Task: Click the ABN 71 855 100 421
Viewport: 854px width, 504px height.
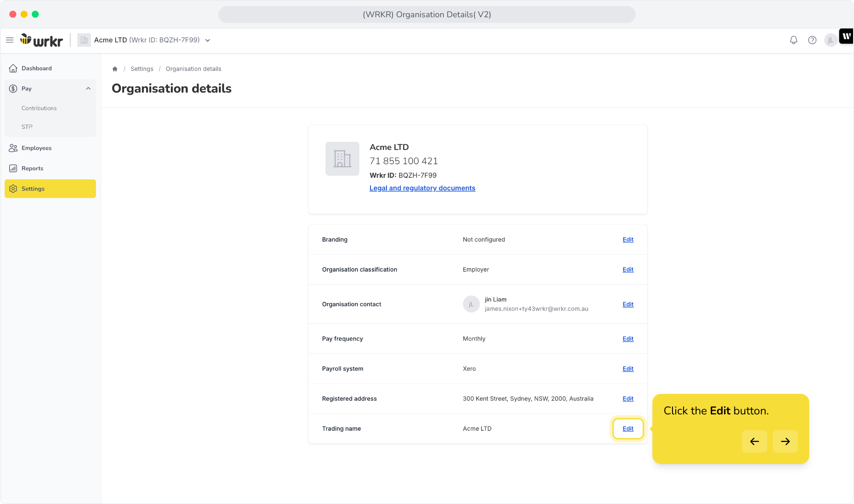Action: tap(404, 161)
